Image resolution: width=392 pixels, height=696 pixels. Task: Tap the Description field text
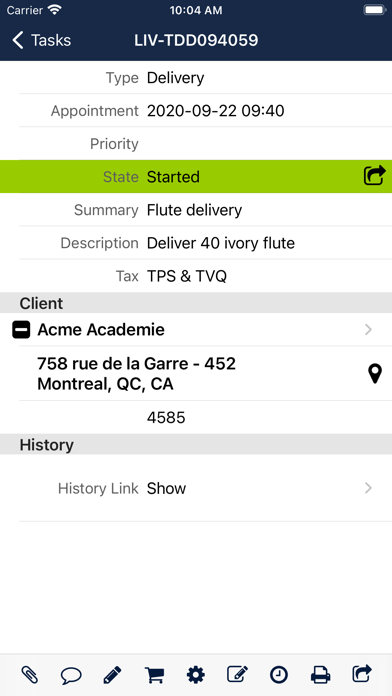[221, 243]
